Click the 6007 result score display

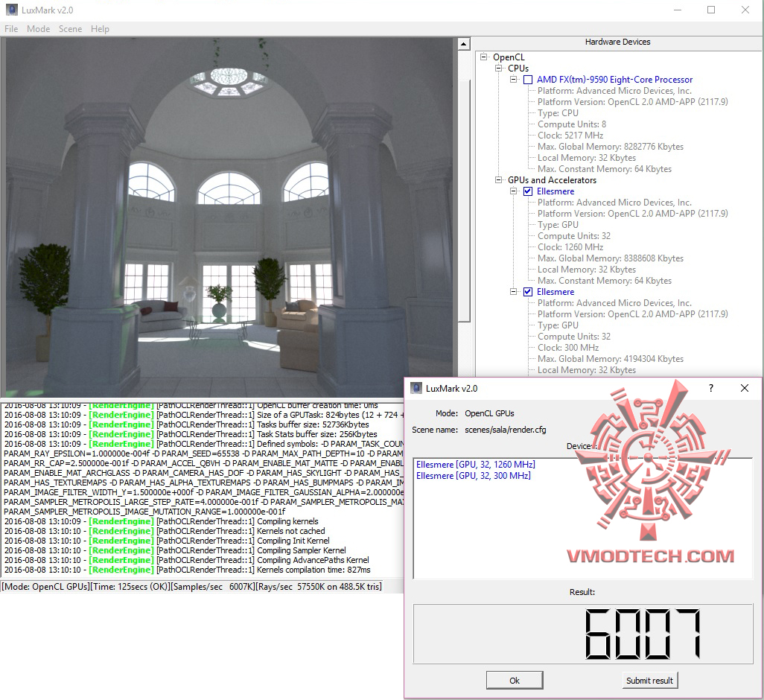[x=583, y=634]
